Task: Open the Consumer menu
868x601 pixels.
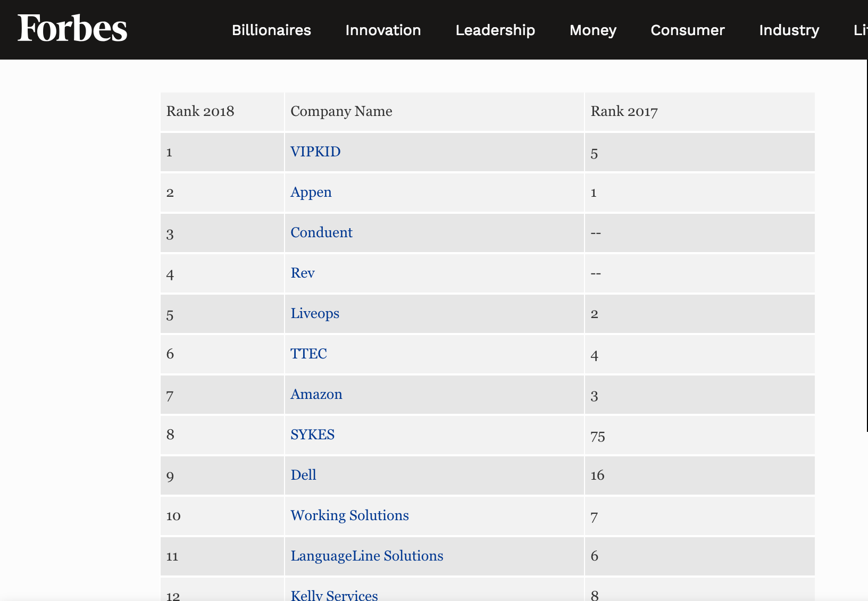Action: (688, 30)
